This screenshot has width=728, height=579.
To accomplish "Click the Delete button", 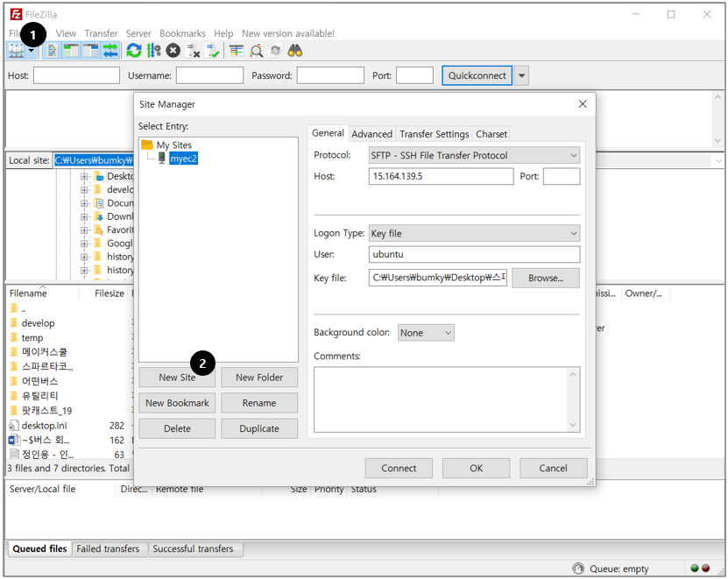I will (177, 428).
